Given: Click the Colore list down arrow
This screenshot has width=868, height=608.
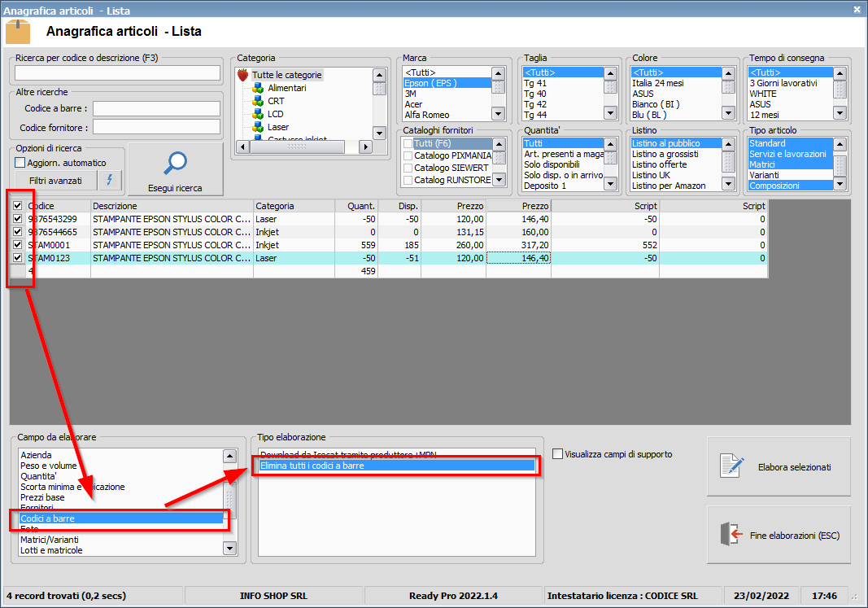Looking at the screenshot, I should (x=728, y=113).
